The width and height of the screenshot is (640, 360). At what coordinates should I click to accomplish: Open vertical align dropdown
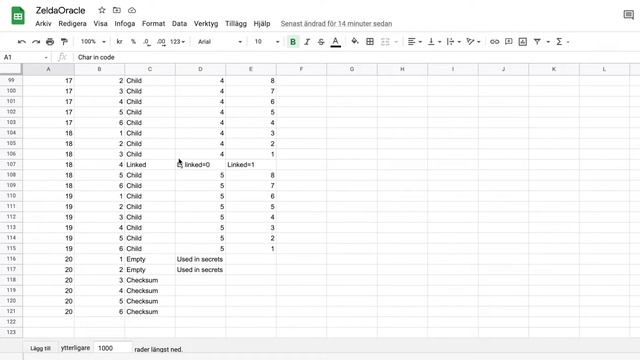[434, 42]
